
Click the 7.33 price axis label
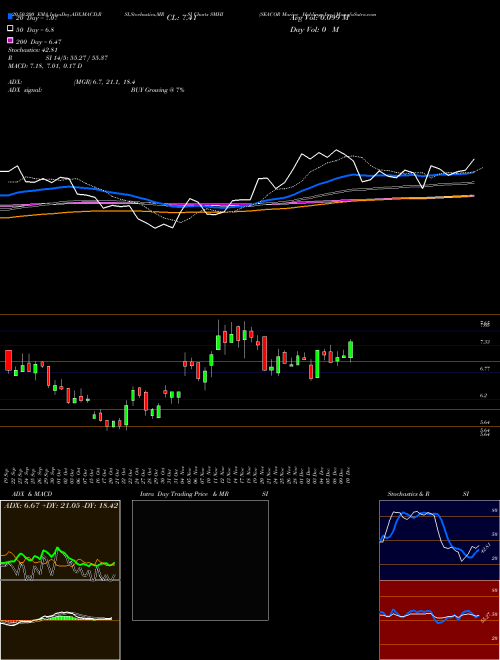click(x=485, y=342)
